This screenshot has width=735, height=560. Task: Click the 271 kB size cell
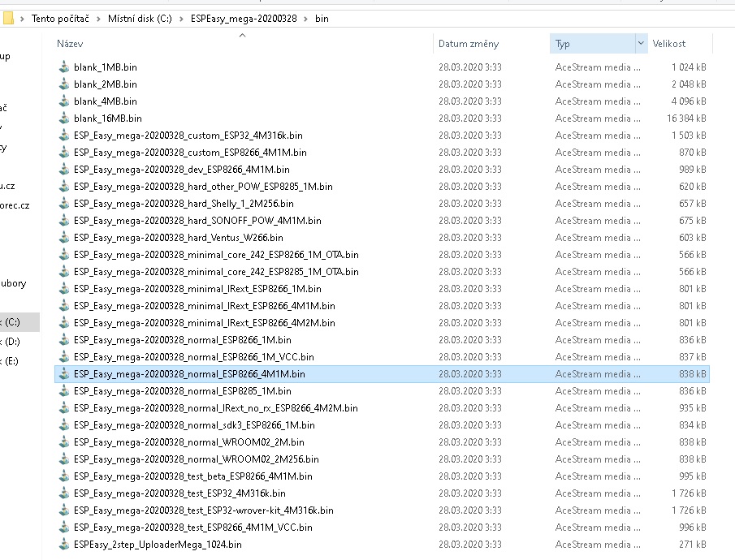692,545
